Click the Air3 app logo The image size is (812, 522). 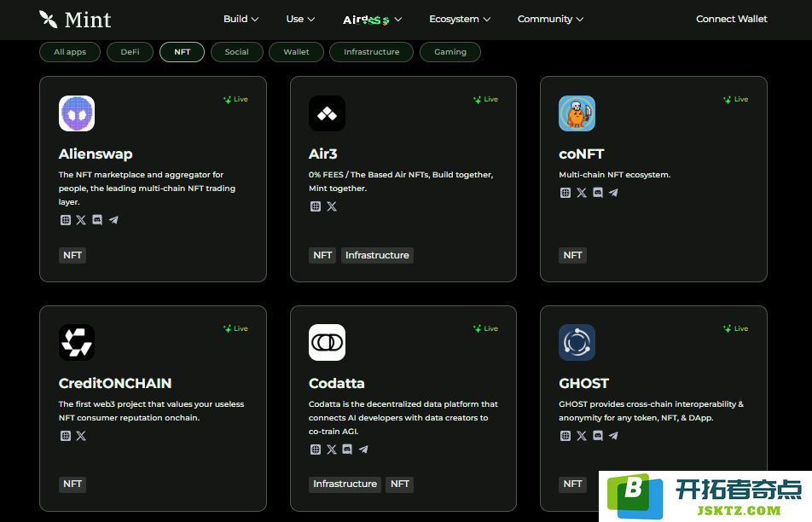[327, 113]
